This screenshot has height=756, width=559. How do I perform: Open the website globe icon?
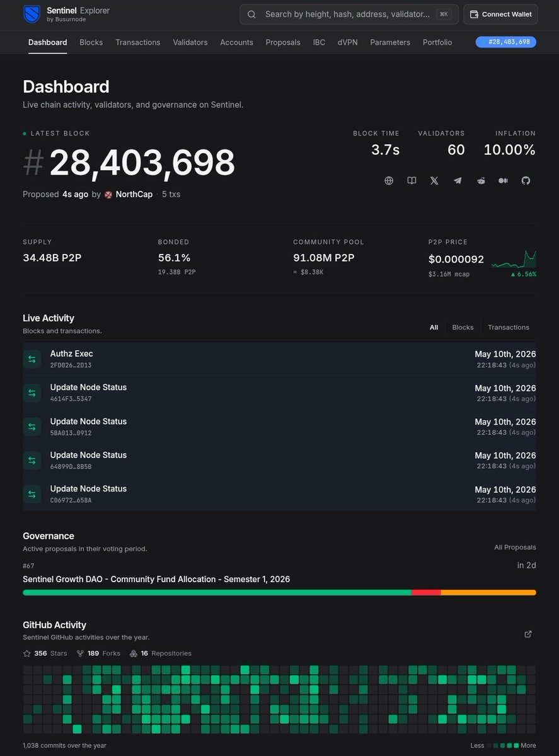coord(389,181)
